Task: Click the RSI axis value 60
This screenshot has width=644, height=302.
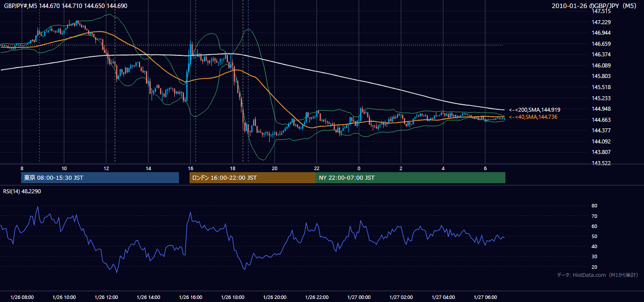Action: (x=594, y=226)
